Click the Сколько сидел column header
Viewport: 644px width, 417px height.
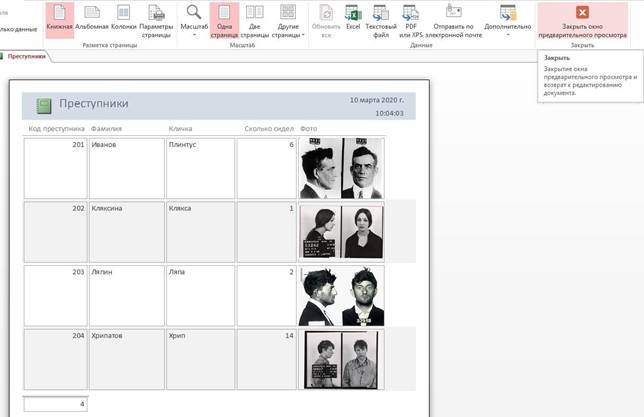pyautogui.click(x=269, y=129)
